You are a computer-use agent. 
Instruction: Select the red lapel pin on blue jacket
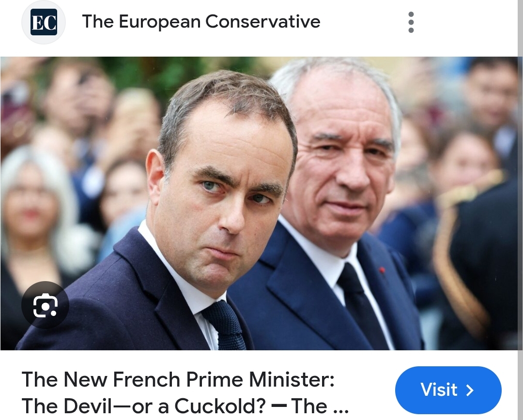tap(382, 270)
